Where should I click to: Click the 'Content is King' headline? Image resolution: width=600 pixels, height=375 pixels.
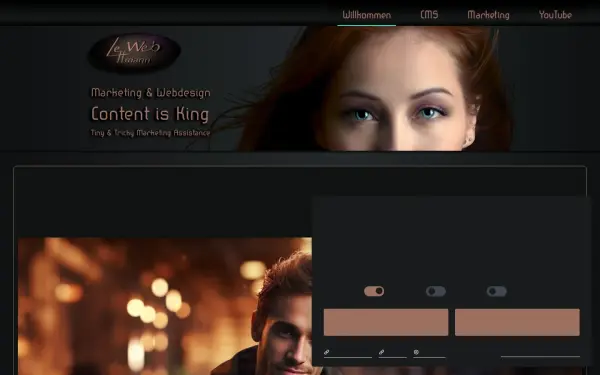point(150,114)
